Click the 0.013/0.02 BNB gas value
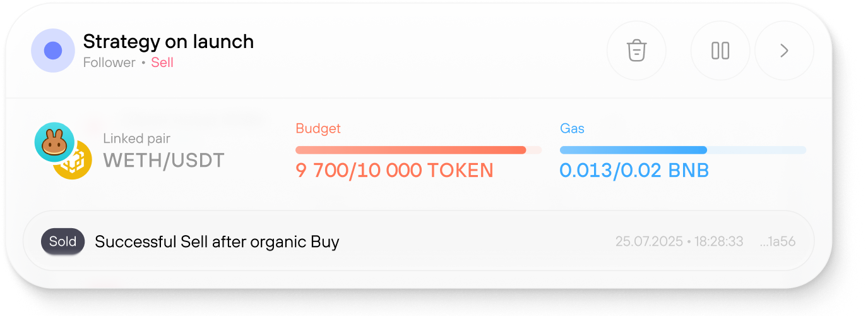868x316 pixels. click(x=634, y=170)
